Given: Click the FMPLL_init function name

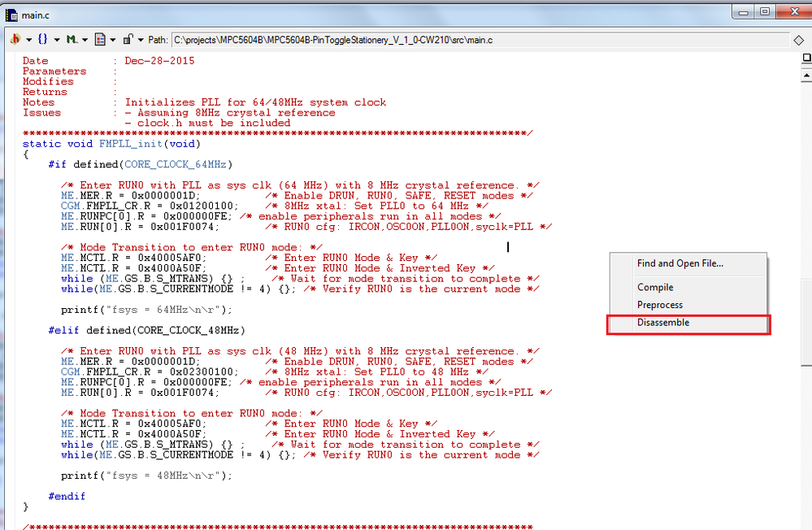Looking at the screenshot, I should [x=131, y=144].
